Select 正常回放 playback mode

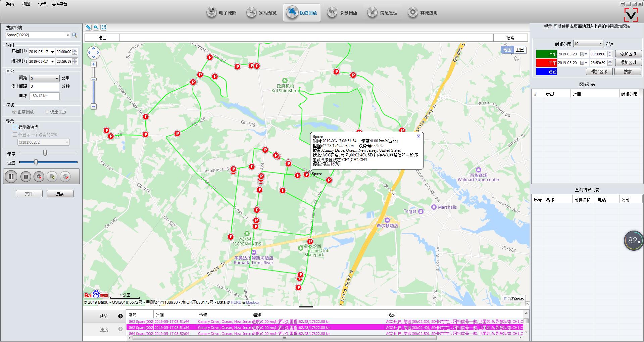tap(23, 112)
